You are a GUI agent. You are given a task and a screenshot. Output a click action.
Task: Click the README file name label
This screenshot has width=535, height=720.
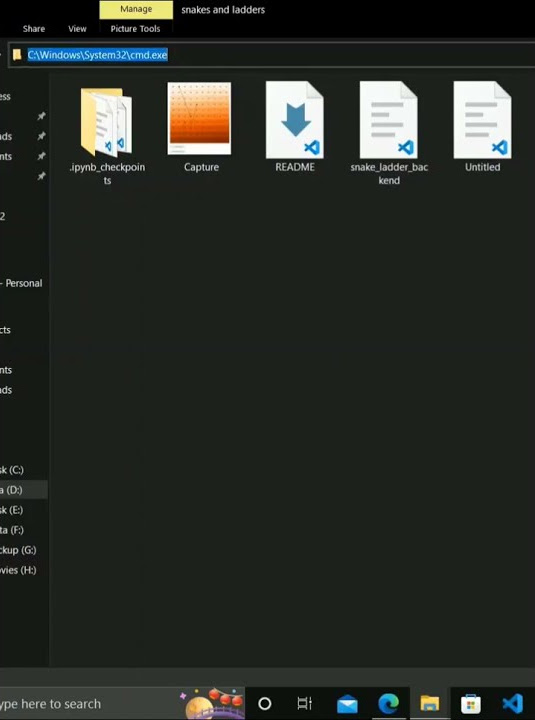295,167
